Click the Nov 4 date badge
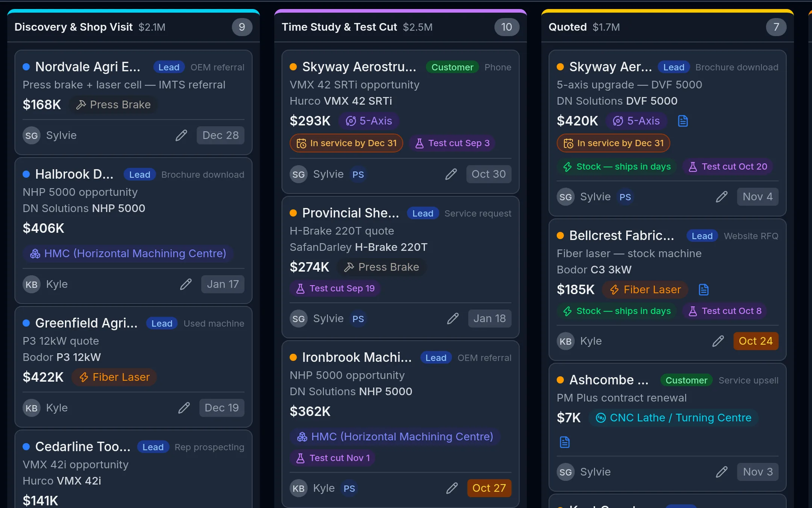Image resolution: width=812 pixels, height=508 pixels. point(758,196)
